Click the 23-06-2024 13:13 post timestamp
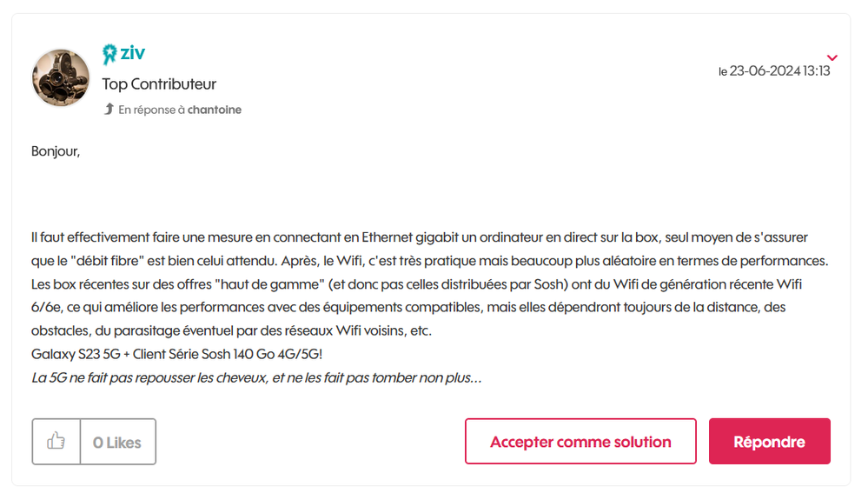 779,71
